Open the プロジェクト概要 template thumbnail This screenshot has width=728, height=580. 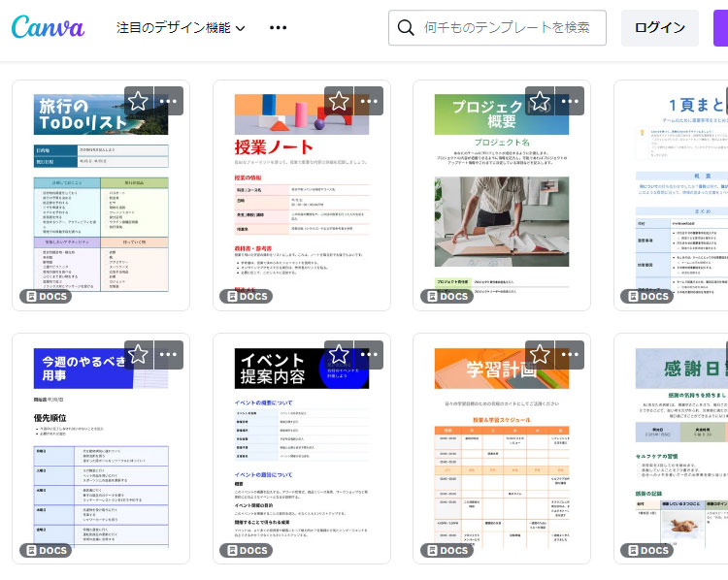coord(502,195)
